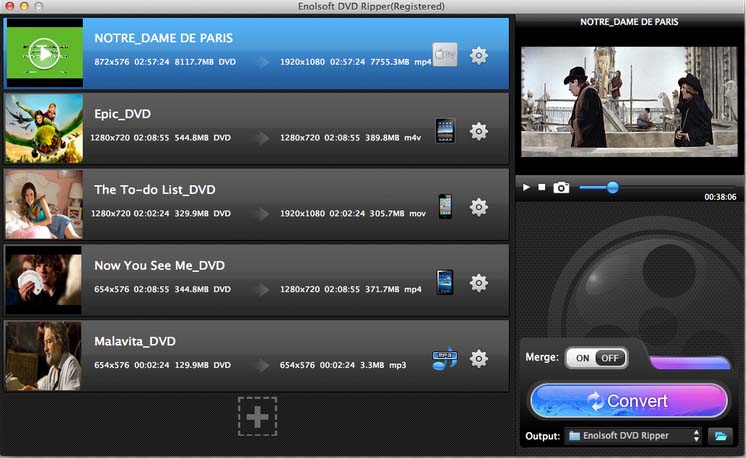The image size is (746, 458).
Task: Open settings gear for NOTRE_DAME DE PARIS
Action: (479, 56)
